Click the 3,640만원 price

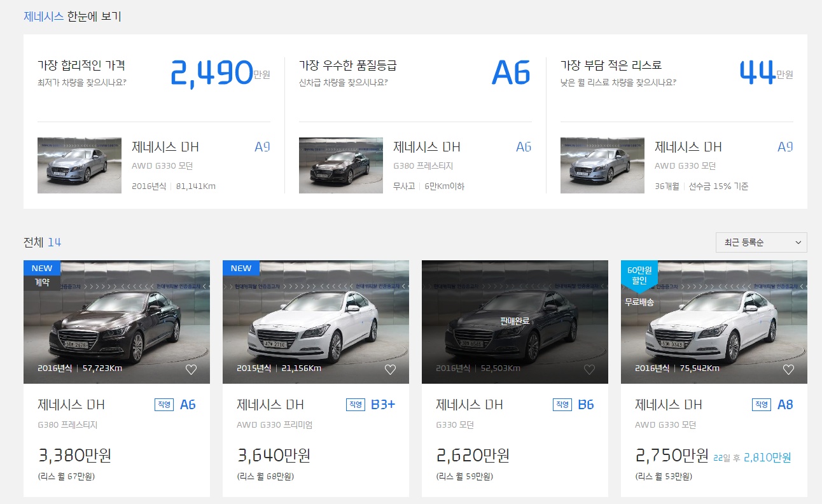[x=274, y=456]
